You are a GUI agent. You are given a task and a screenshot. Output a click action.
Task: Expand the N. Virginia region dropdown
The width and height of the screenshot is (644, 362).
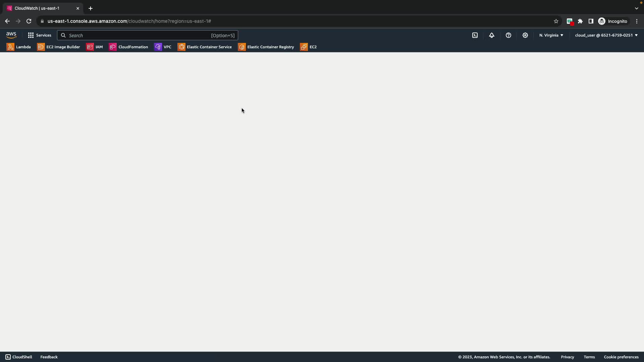(x=551, y=35)
